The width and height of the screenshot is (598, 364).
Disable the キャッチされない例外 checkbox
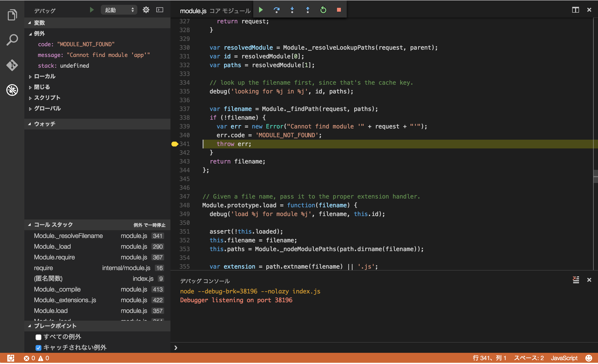click(x=38, y=348)
